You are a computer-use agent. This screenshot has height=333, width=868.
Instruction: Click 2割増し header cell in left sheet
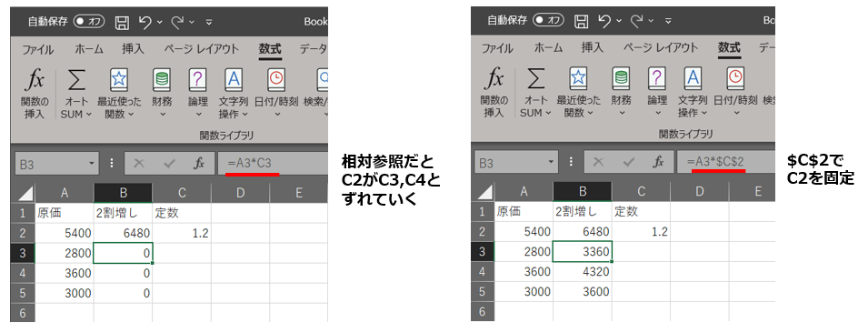click(x=123, y=213)
